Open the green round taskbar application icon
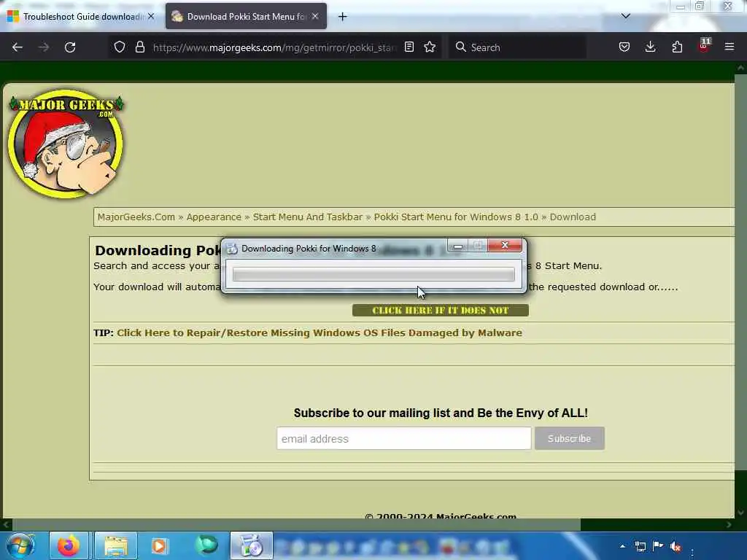This screenshot has width=747, height=560. click(x=206, y=545)
